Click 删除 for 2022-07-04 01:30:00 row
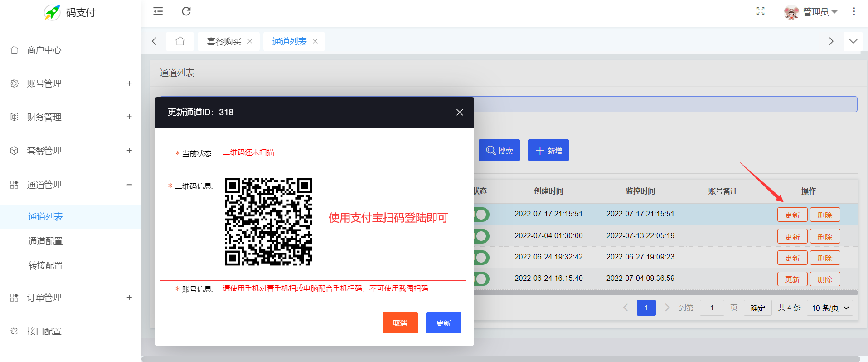 click(x=825, y=236)
